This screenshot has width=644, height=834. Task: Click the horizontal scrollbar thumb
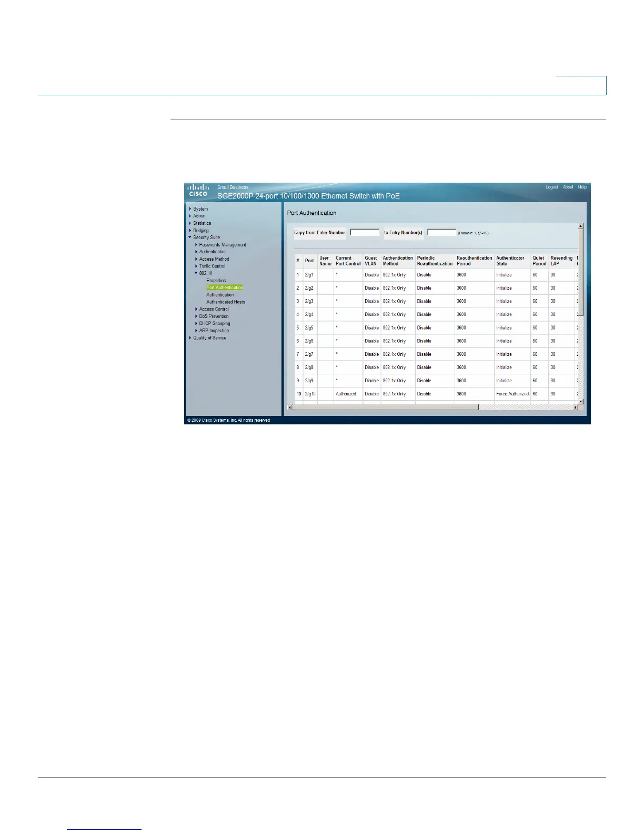386,407
